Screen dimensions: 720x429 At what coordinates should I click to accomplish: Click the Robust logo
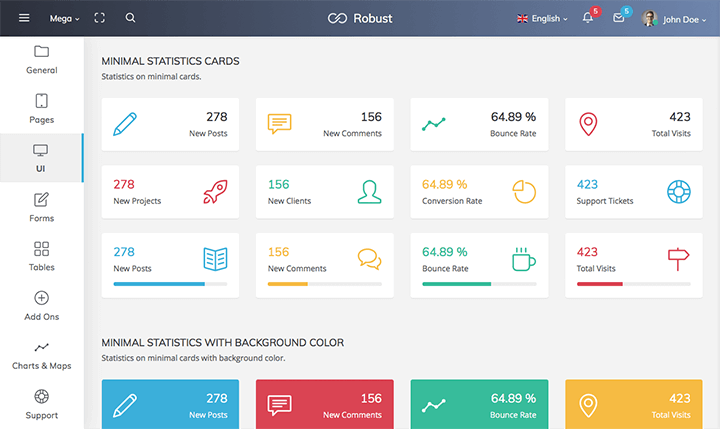tap(360, 18)
